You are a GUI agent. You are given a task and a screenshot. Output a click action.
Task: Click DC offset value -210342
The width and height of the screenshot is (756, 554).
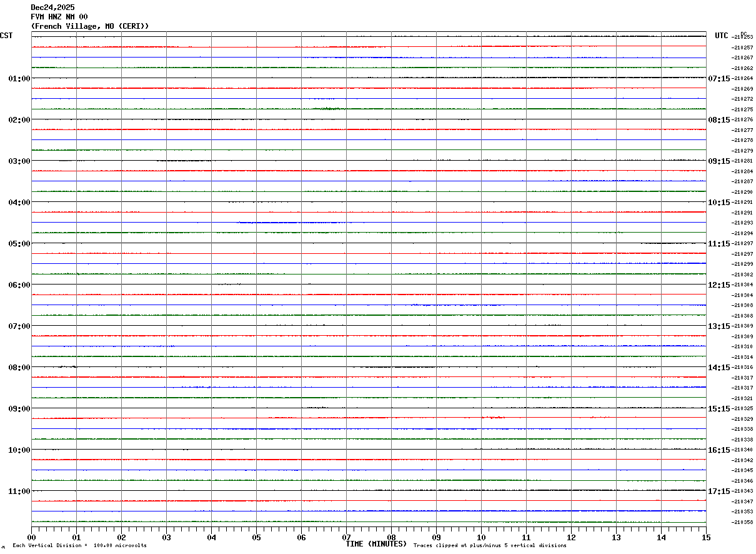pos(742,460)
